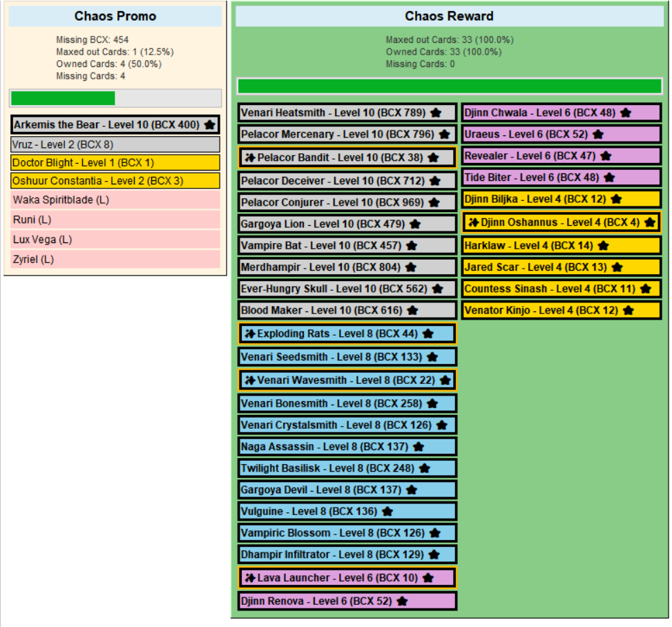Select the Doctor Blight Level 1 card
672x627 pixels.
tap(115, 162)
